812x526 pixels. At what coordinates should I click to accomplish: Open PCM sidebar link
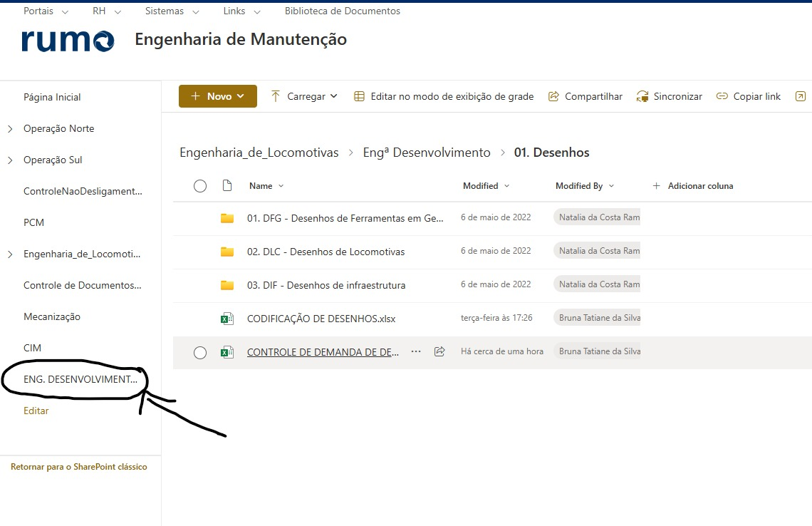pos(33,222)
